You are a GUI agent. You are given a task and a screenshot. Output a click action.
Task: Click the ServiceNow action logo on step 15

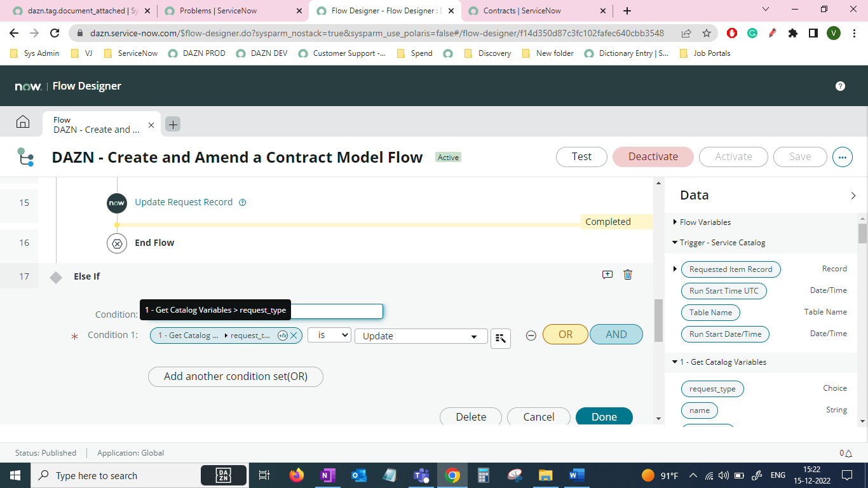pyautogui.click(x=117, y=203)
